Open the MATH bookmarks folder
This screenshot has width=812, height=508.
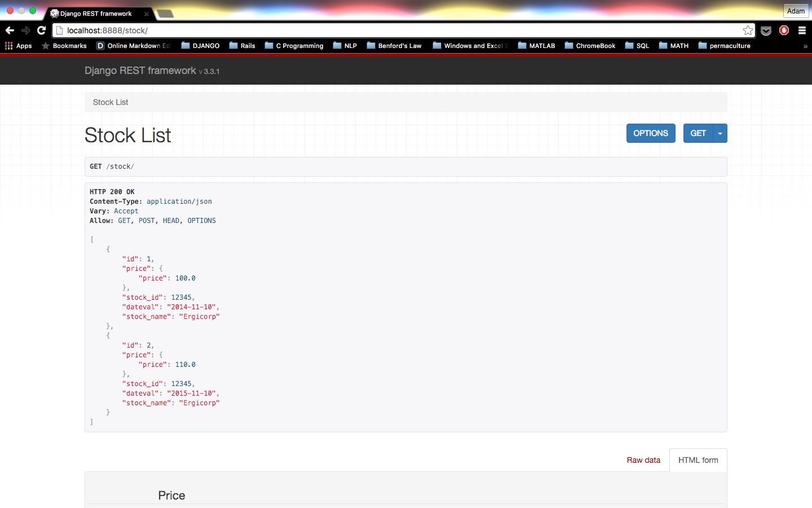point(673,46)
